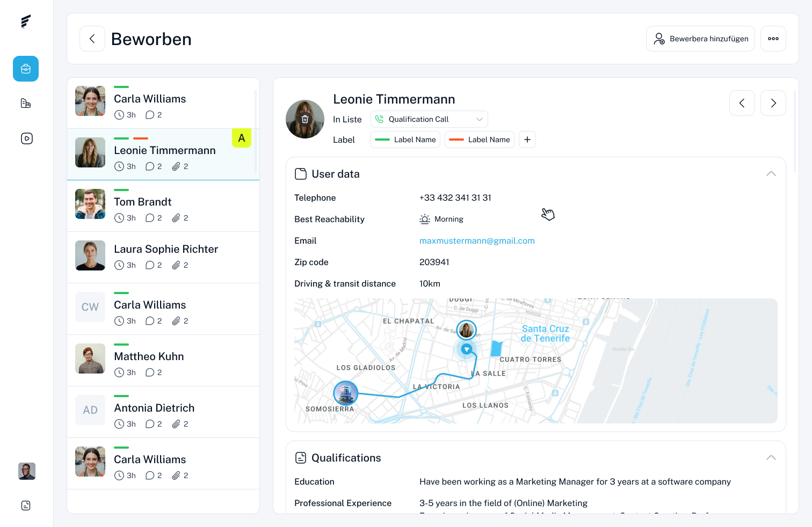Select Leonie Timmermann in the applicant list
The height and width of the screenshot is (527, 812).
pyautogui.click(x=163, y=155)
